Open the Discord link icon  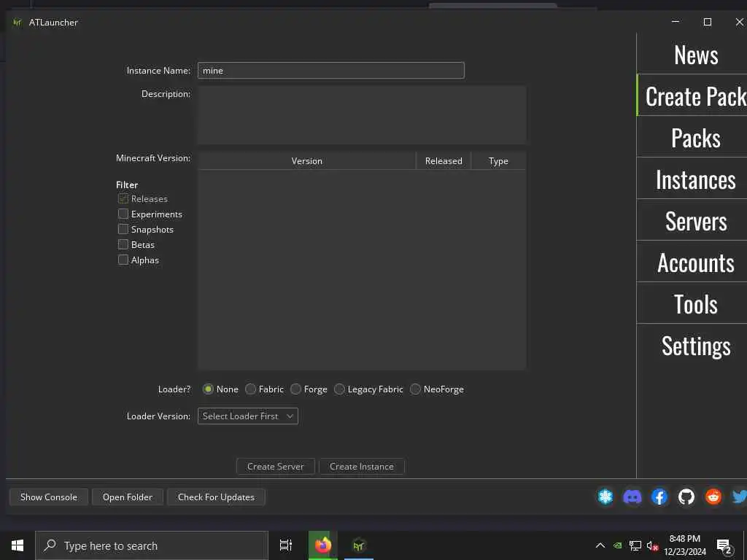pos(632,497)
